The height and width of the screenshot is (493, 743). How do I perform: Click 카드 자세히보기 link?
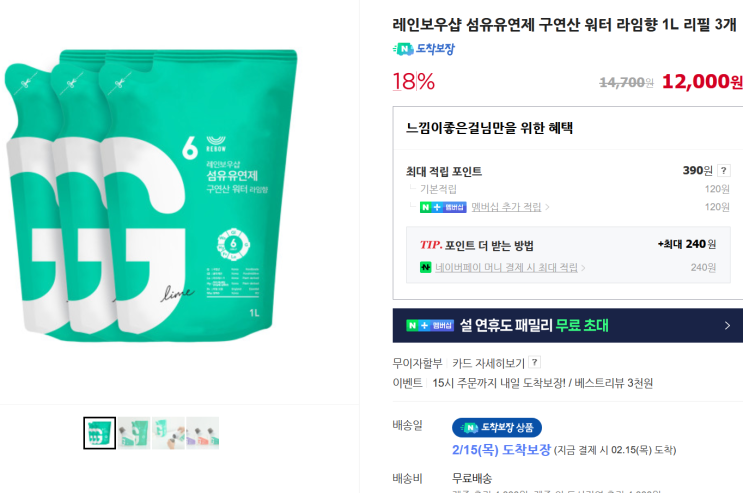489,363
